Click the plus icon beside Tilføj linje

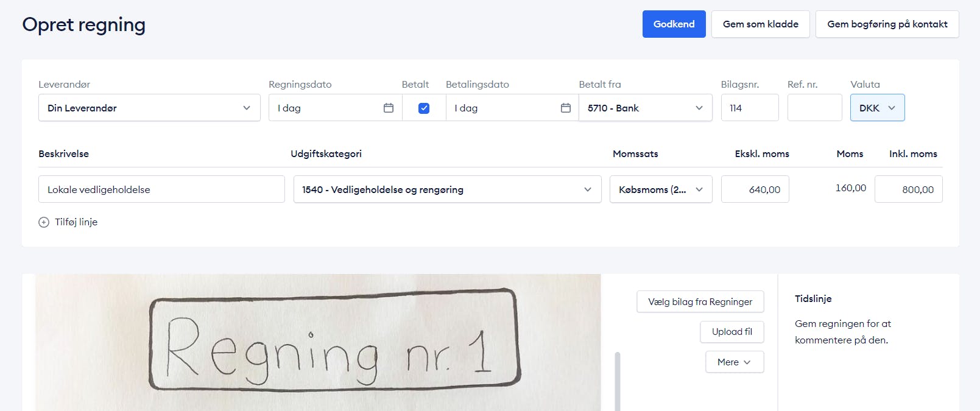tap(44, 222)
